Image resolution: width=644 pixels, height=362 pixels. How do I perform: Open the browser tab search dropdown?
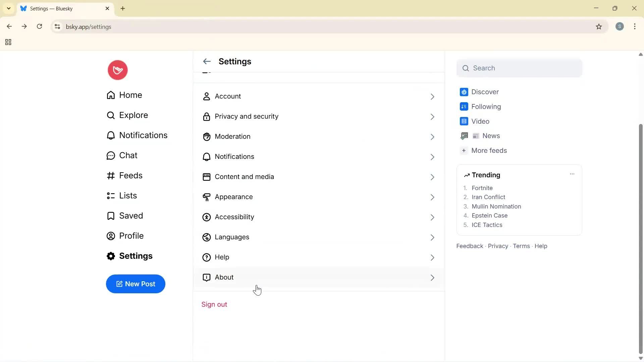click(x=8, y=8)
